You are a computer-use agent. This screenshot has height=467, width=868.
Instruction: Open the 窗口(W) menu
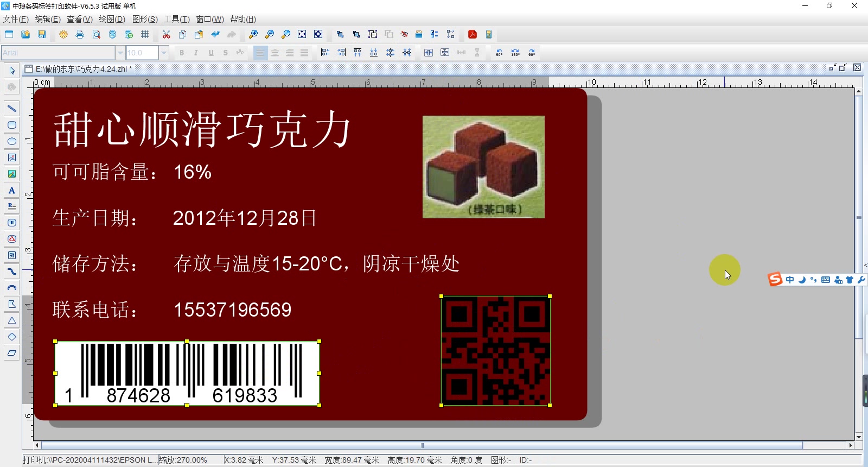(x=210, y=19)
